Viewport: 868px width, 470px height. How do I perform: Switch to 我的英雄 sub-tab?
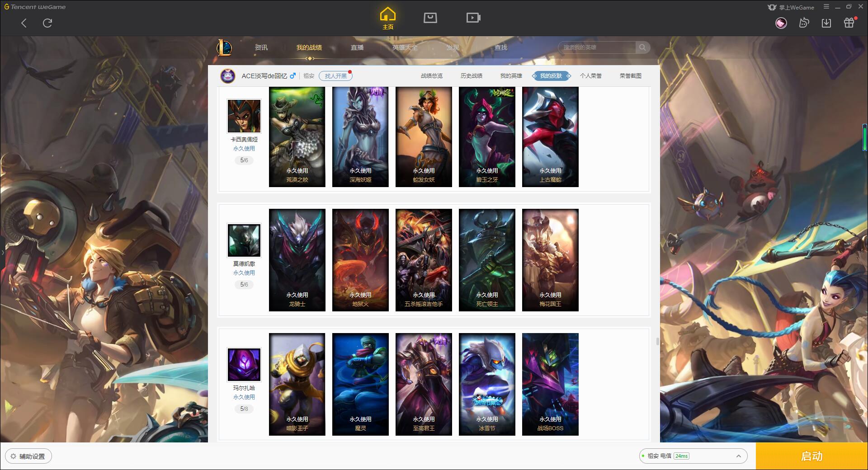click(x=511, y=76)
